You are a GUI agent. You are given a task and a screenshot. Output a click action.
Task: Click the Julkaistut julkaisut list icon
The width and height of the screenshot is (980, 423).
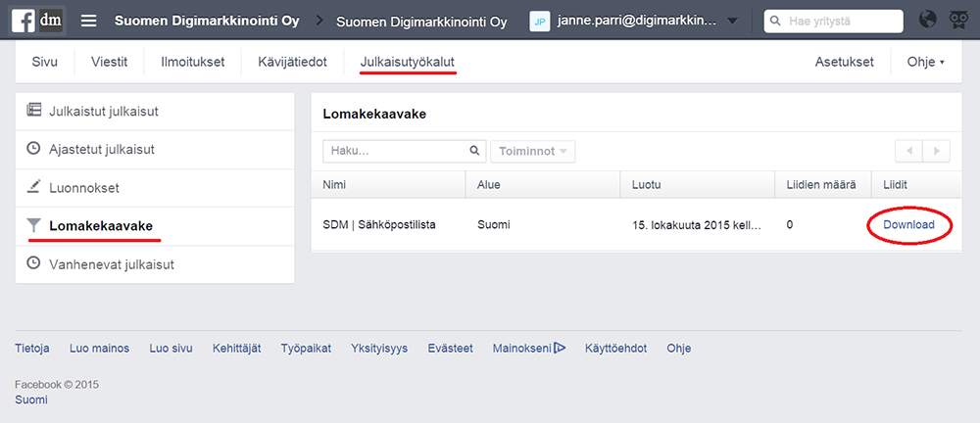coord(33,111)
